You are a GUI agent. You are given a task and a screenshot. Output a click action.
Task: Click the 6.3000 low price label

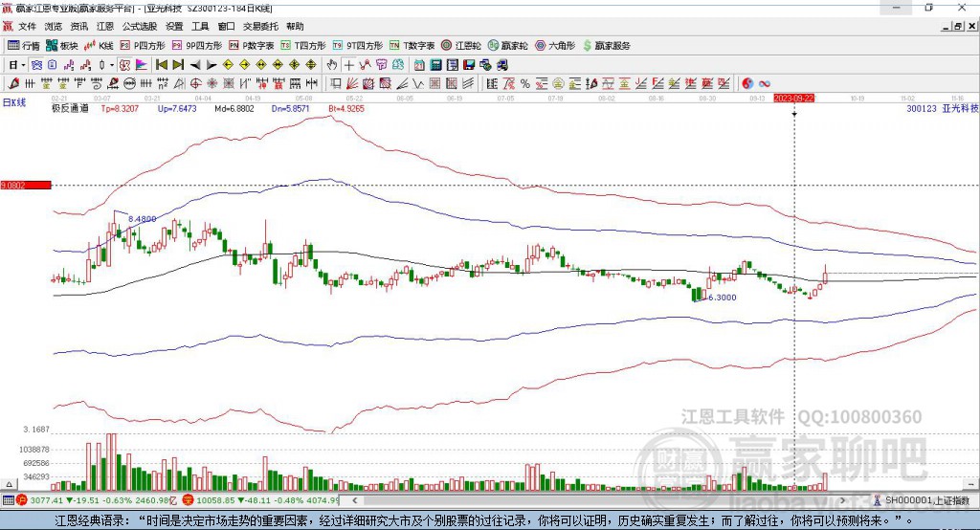click(x=723, y=298)
